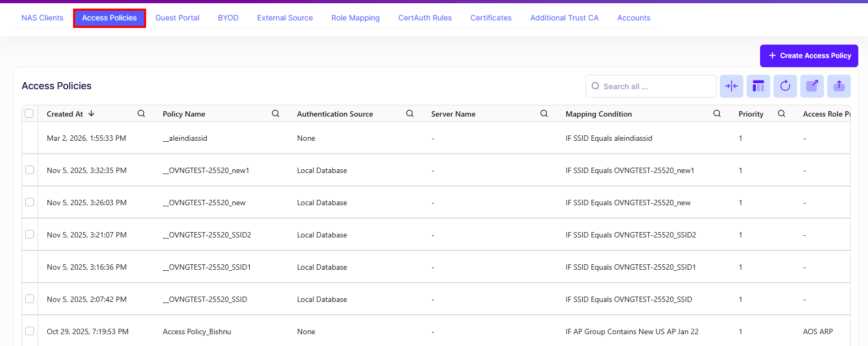Go to the External Source tab
The height and width of the screenshot is (346, 868).
(x=285, y=18)
